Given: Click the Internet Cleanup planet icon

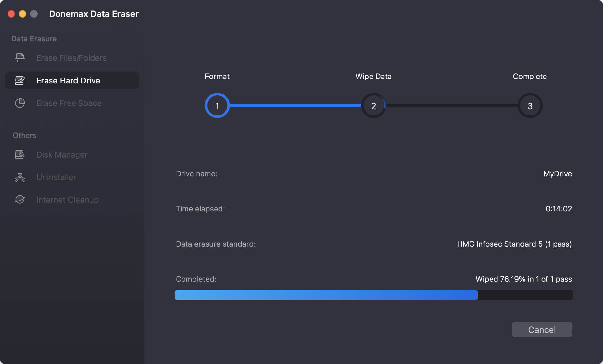Looking at the screenshot, I should point(20,200).
